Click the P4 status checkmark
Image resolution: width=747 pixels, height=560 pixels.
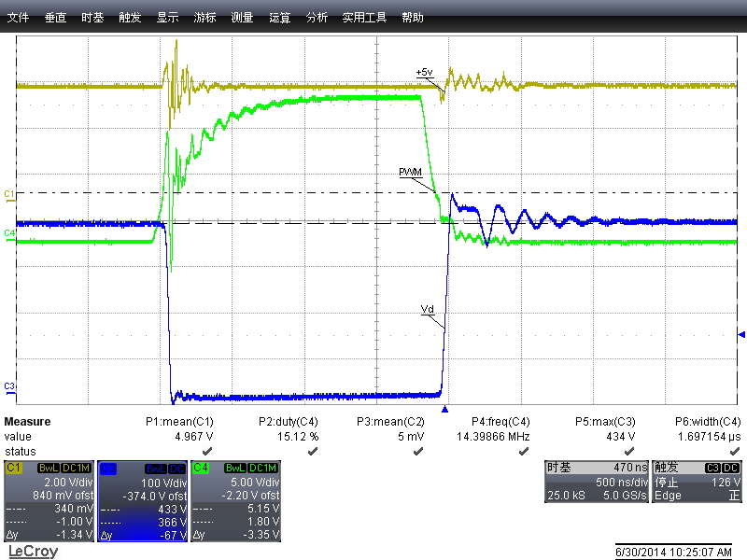(x=524, y=451)
